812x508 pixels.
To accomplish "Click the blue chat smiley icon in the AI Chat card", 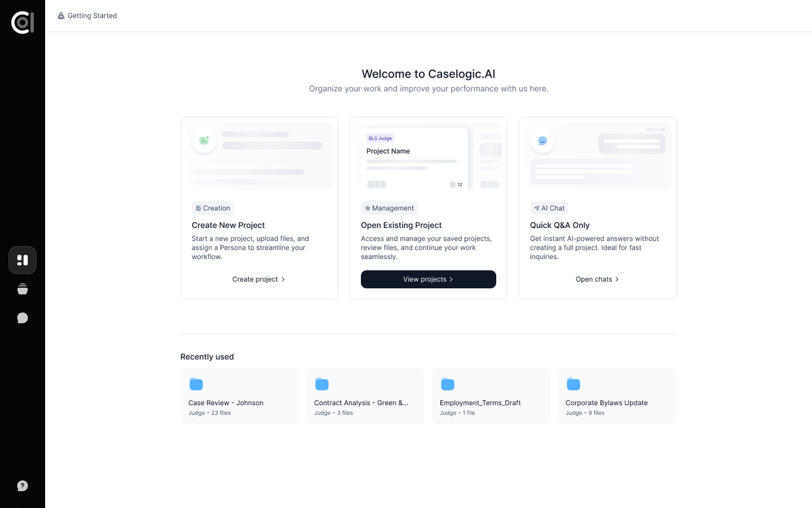I will [x=542, y=140].
